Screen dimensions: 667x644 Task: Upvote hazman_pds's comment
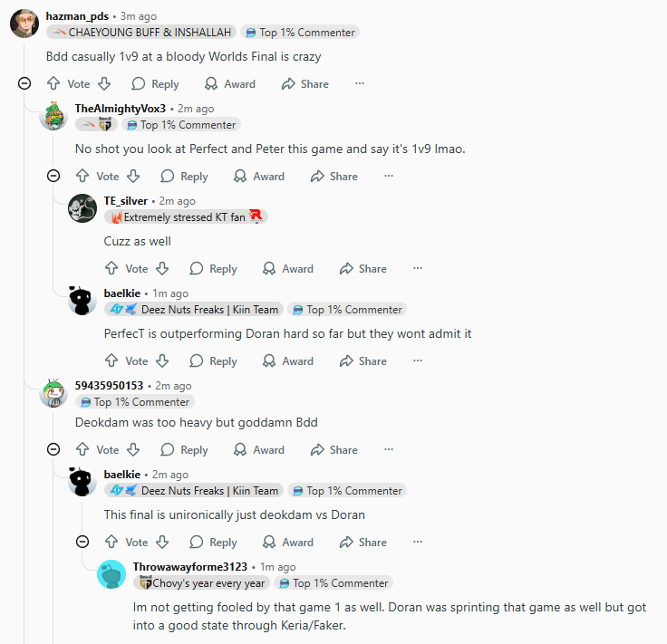(53, 83)
